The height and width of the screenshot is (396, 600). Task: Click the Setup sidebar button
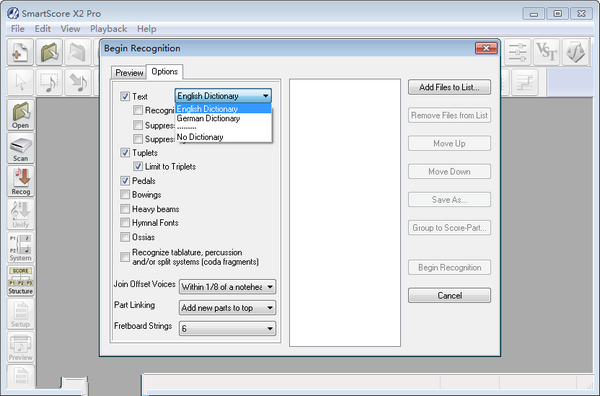tap(21, 314)
